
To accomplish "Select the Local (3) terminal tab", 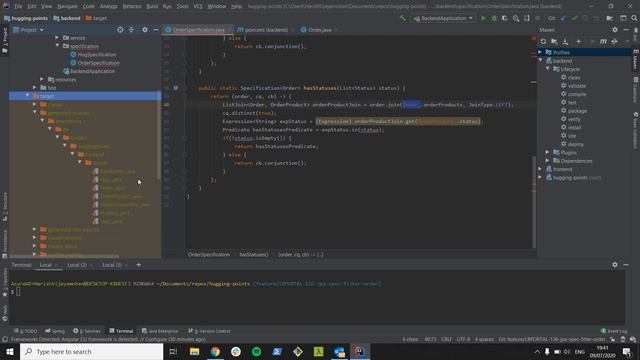I will [112, 265].
